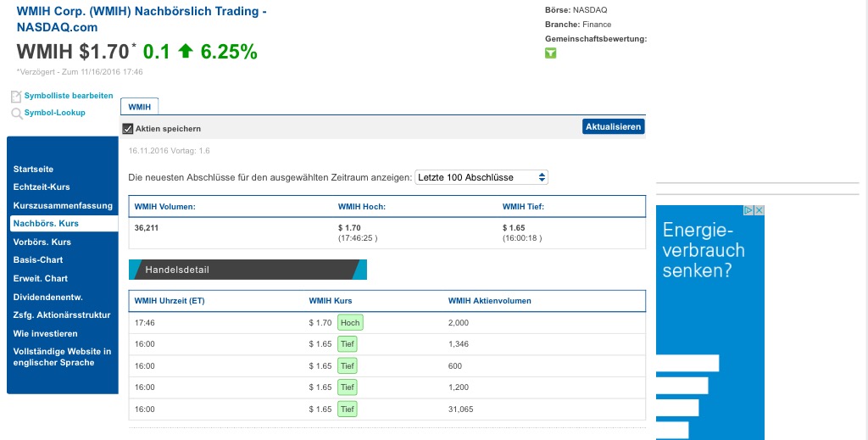Open Vorbörs. Kurs in sidebar
The height and width of the screenshot is (440, 868).
[42, 242]
